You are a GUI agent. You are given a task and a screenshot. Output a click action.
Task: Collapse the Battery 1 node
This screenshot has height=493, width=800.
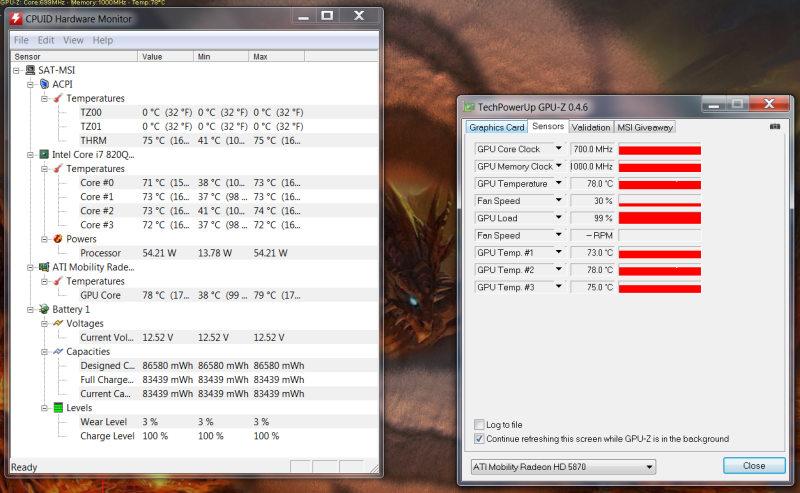point(31,309)
